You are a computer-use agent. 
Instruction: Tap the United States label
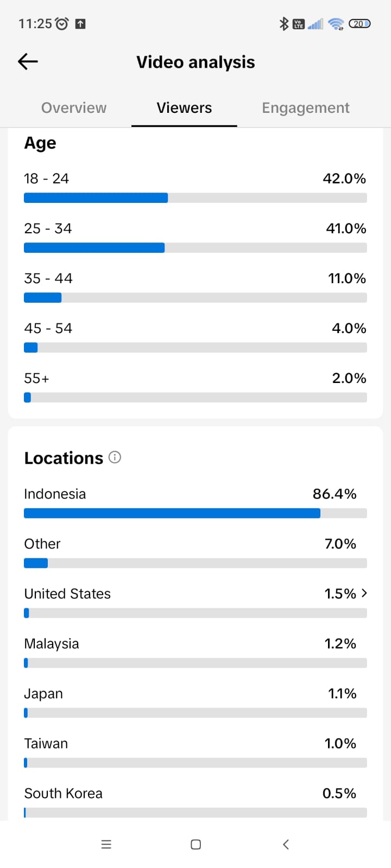(x=67, y=594)
